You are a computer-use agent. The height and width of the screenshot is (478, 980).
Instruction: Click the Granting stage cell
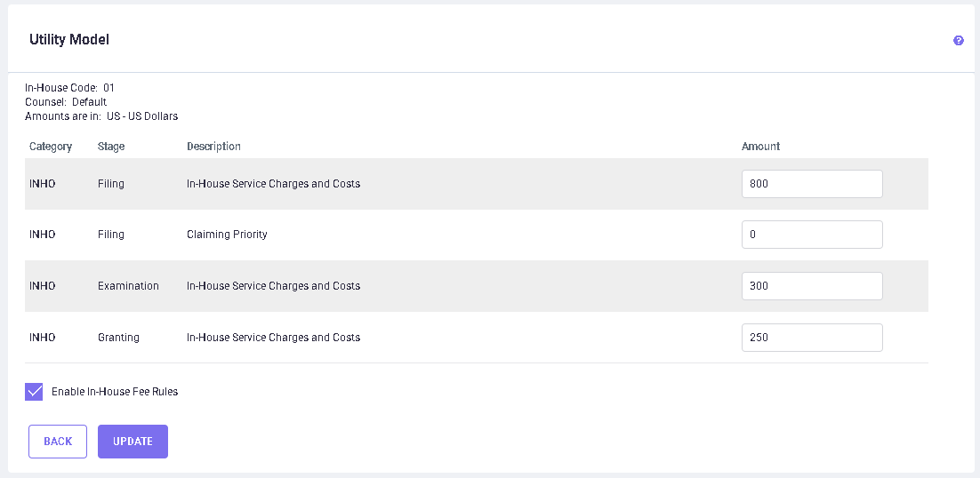tap(118, 338)
